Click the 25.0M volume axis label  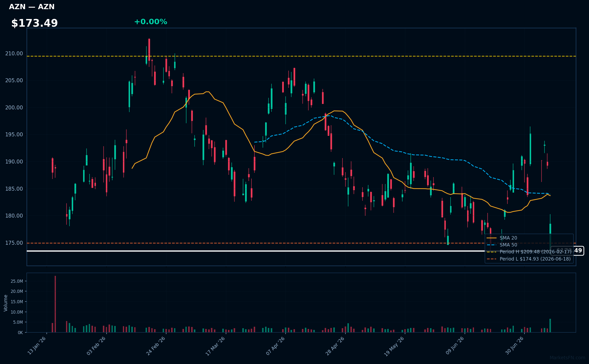coord(17,281)
